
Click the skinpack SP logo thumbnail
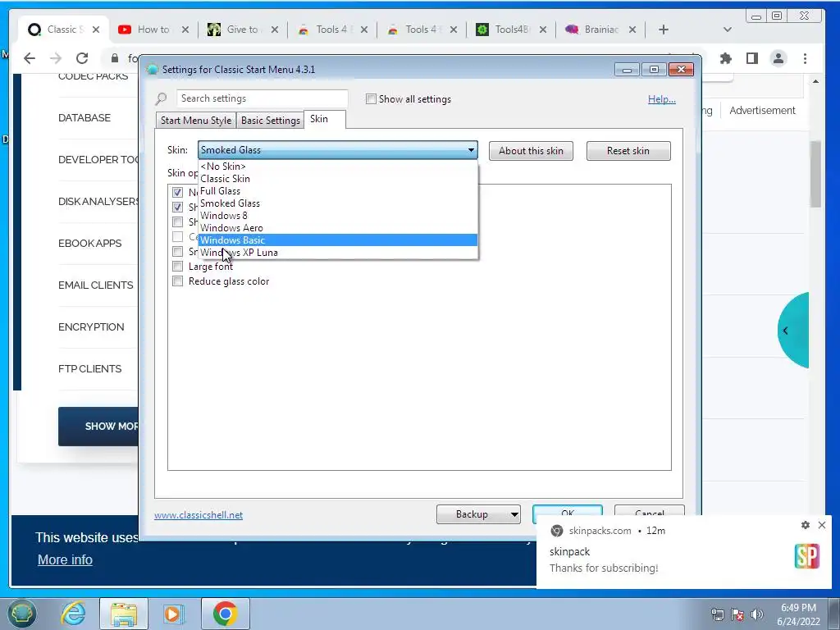(x=807, y=556)
